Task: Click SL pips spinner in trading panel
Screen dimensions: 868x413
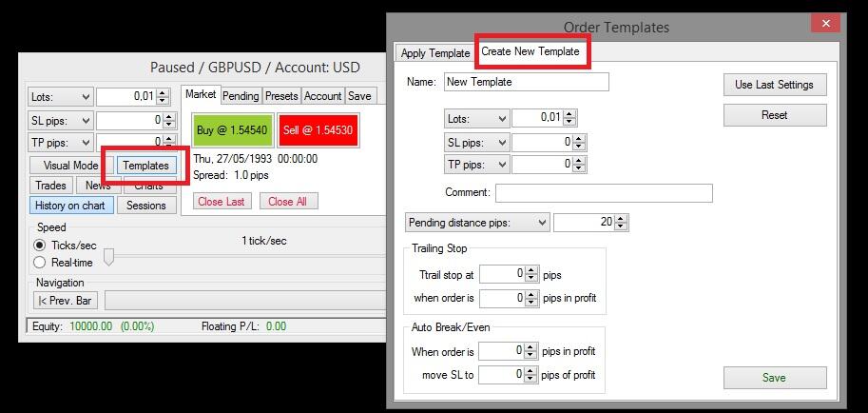Action: point(169,120)
